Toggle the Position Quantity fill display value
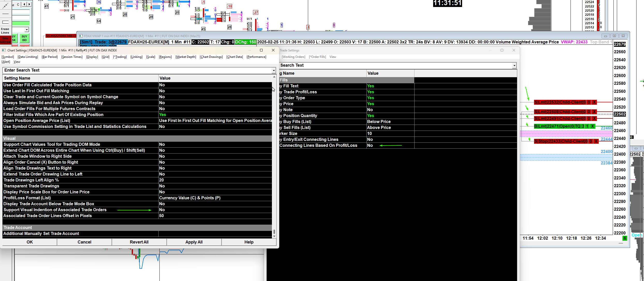Viewport: 644px width, 281px height. point(371,116)
